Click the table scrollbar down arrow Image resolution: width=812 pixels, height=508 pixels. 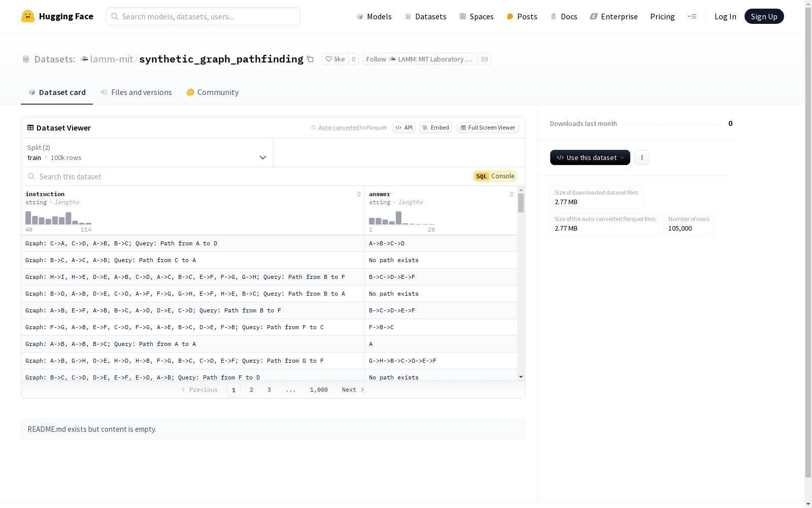(x=521, y=377)
